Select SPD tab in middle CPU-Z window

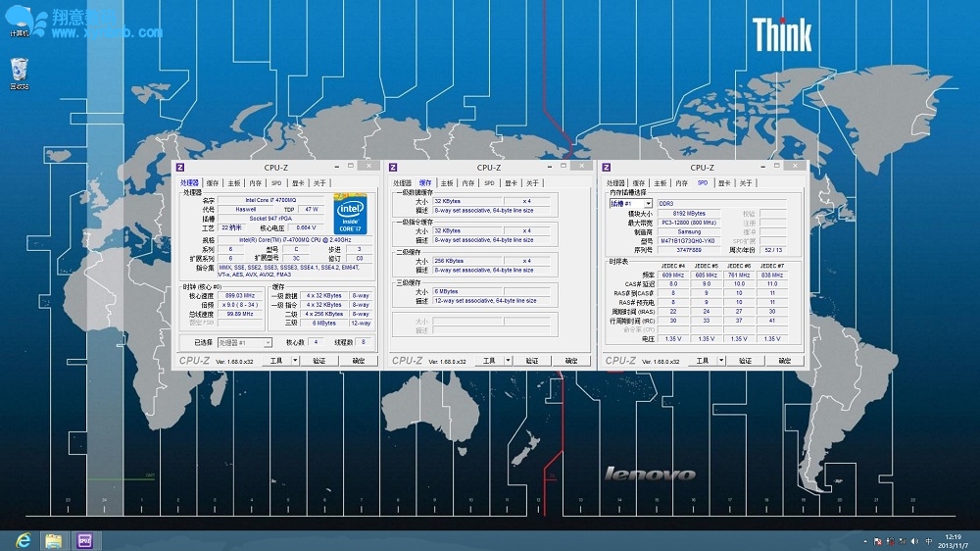489,183
